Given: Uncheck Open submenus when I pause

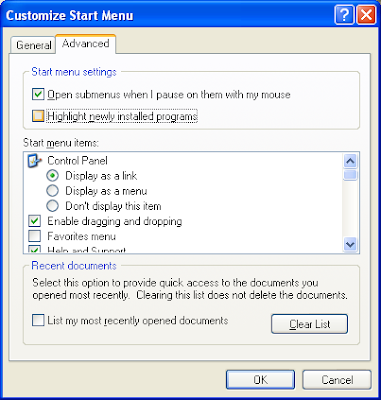Looking at the screenshot, I should tap(38, 94).
